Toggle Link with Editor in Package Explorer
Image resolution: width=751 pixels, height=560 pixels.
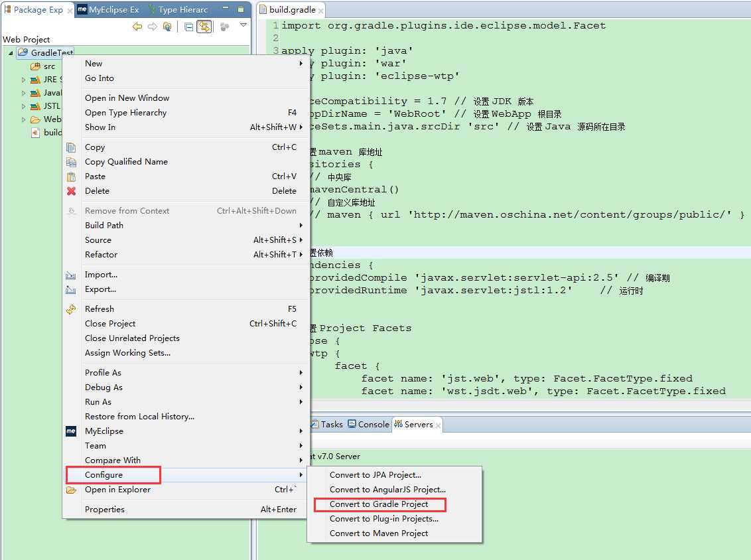click(x=204, y=27)
